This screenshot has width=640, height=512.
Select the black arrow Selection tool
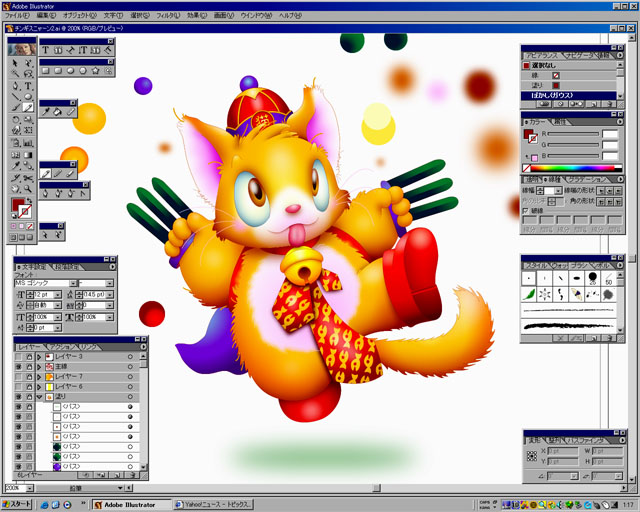coord(16,63)
